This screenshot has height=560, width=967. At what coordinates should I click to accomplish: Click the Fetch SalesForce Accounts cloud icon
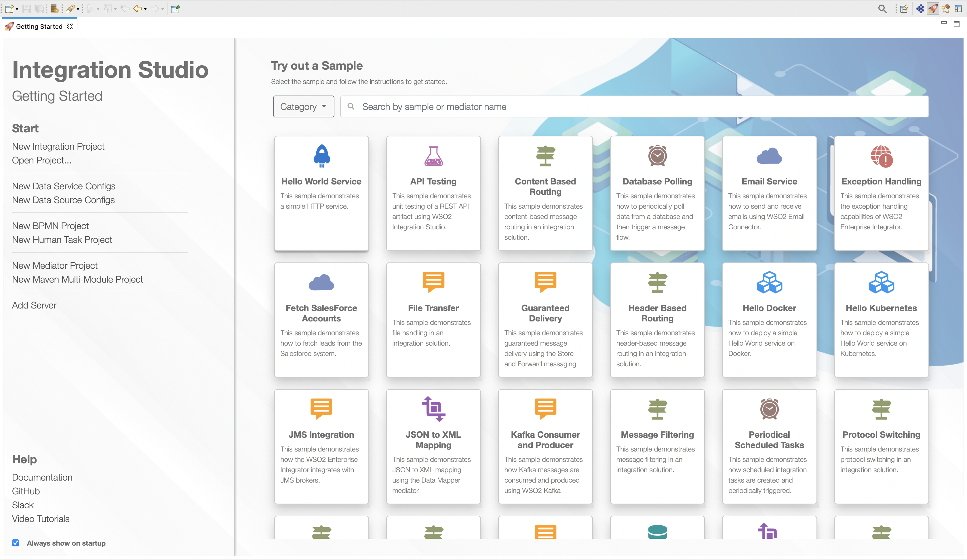tap(321, 282)
